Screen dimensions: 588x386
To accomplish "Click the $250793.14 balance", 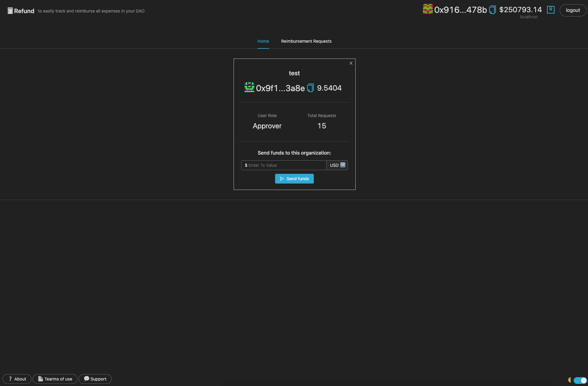I will 521,10.
